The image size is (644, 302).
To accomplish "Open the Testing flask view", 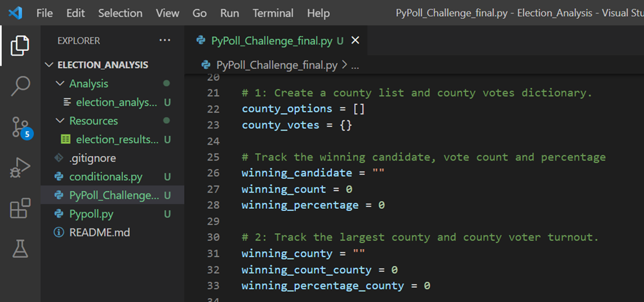I will pyautogui.click(x=19, y=248).
